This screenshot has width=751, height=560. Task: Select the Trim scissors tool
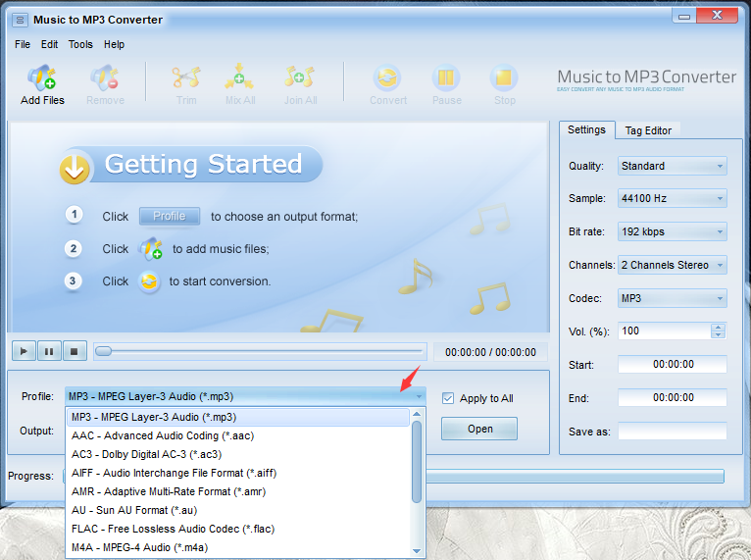pos(186,77)
